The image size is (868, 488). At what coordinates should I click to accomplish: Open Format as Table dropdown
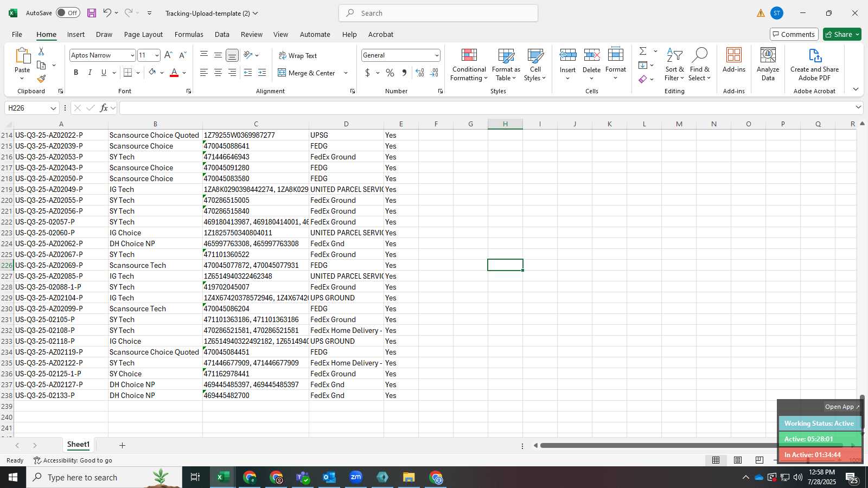(506, 65)
